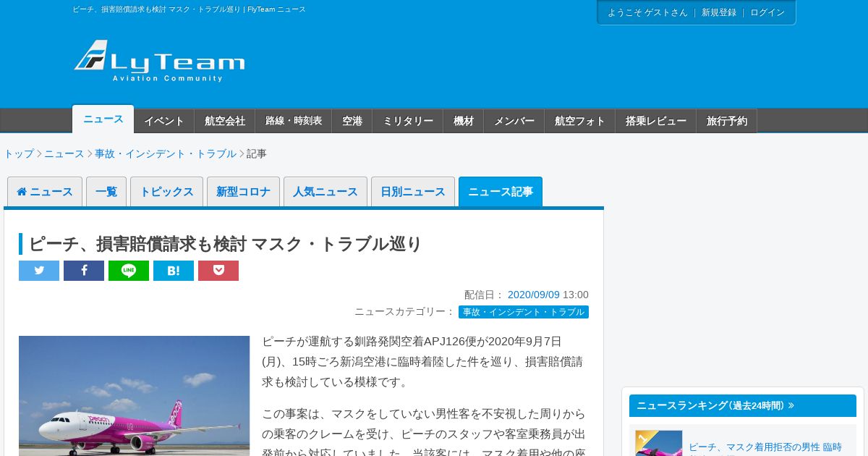Switch to the 一覧 tab

106,192
